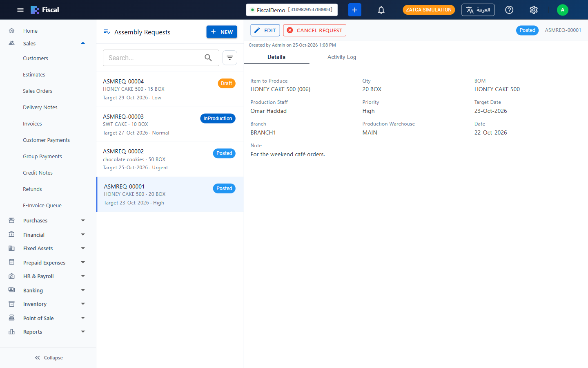Viewport: 588px width, 368px height.
Task: Click Financial bank icon in sidebar
Action: click(x=12, y=235)
